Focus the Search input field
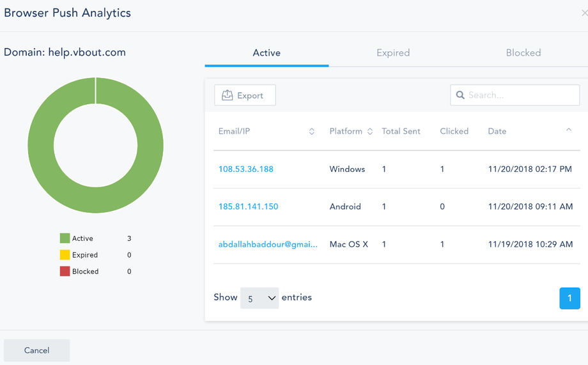The height and width of the screenshot is (365, 588). pyautogui.click(x=521, y=95)
